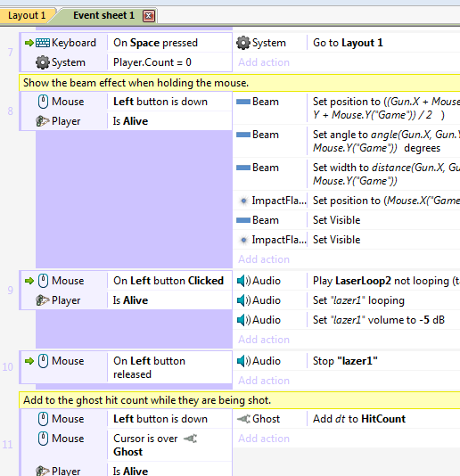Select 'On Left button released' condition
460x476 pixels.
[x=149, y=367]
